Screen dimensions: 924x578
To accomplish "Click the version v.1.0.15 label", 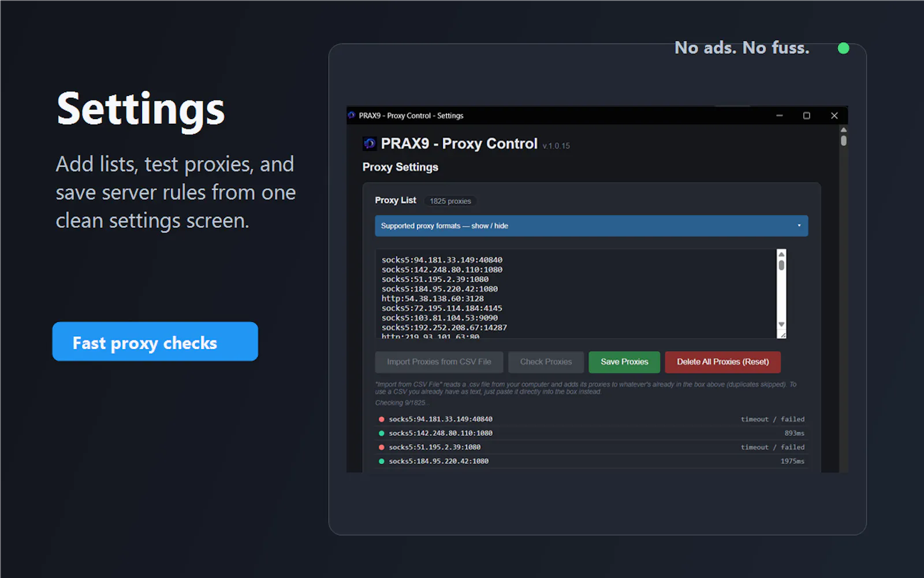I will [556, 146].
